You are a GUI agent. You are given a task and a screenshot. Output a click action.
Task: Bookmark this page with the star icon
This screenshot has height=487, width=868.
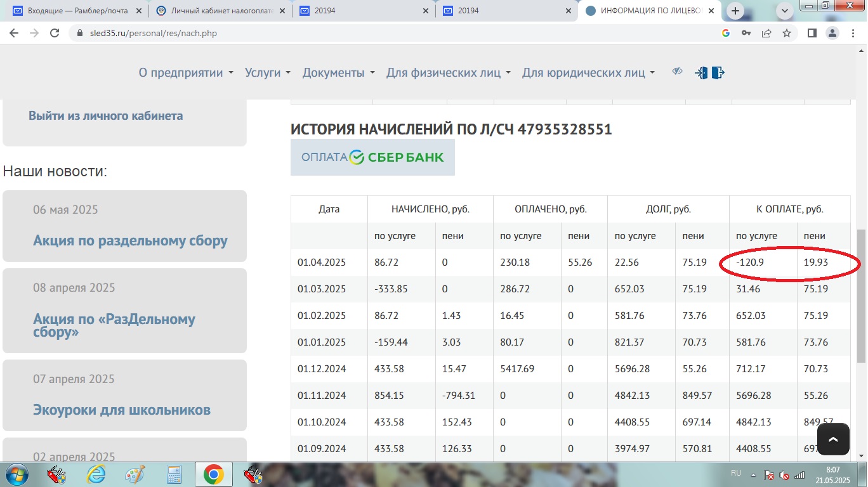[x=787, y=33]
